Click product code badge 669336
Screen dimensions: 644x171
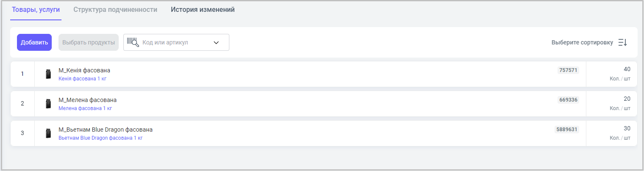(x=568, y=100)
